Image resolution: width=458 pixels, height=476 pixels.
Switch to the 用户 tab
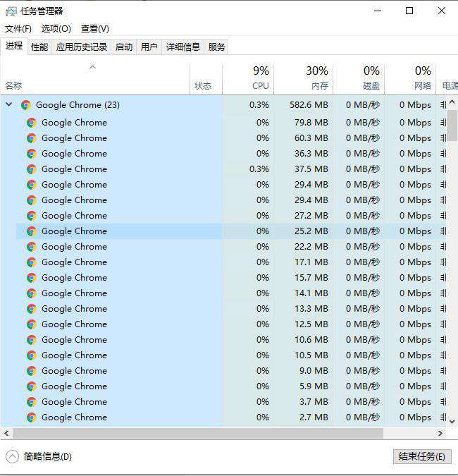pos(149,47)
